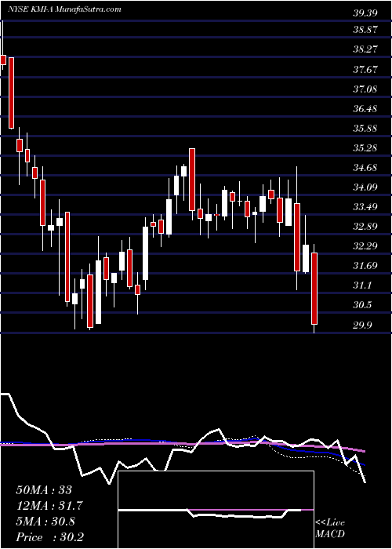The image size is (392, 549).
Task: Click the Price : 30.2 readout
Action: [49, 537]
